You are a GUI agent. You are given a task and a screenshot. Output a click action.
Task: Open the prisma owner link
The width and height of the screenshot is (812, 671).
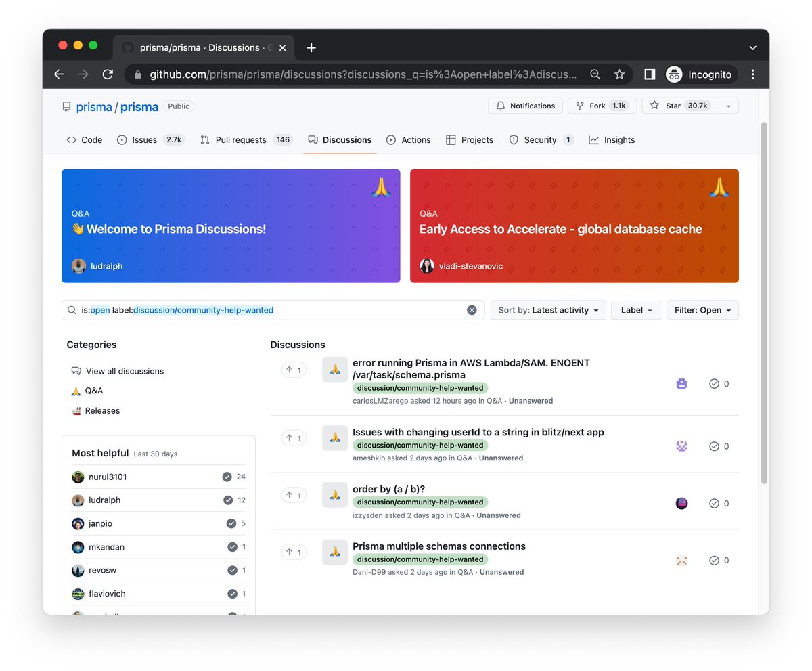(x=94, y=107)
